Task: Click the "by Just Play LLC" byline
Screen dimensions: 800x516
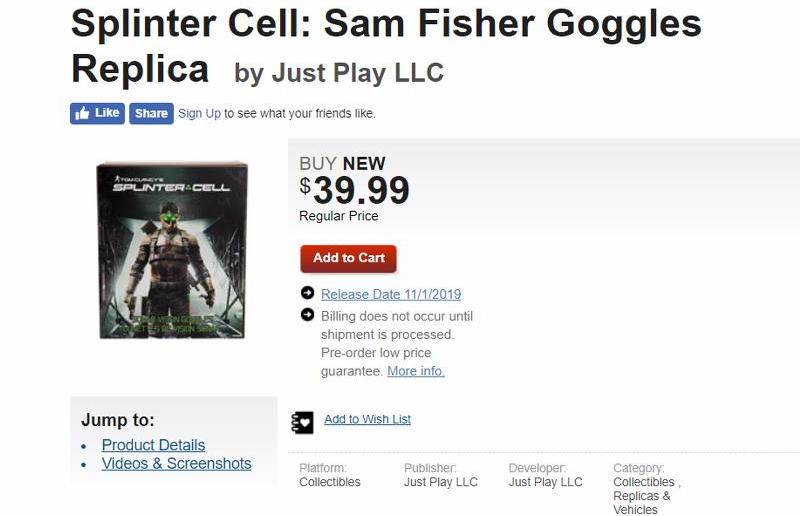Action: 339,72
